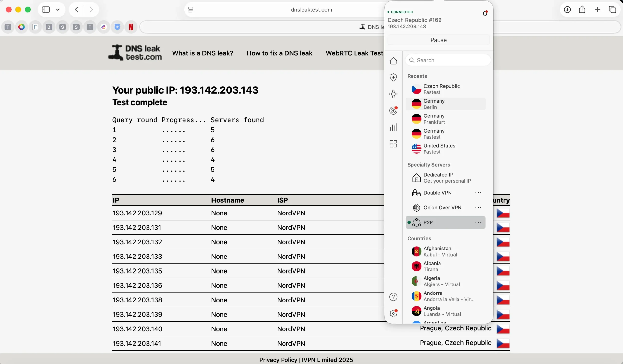Open NordVPN settings gear
Image resolution: width=623 pixels, height=364 pixels.
(393, 313)
